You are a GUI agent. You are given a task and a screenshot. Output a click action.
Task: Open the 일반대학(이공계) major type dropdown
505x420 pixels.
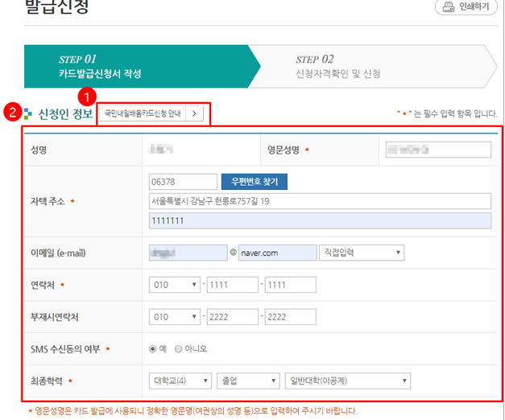348,381
